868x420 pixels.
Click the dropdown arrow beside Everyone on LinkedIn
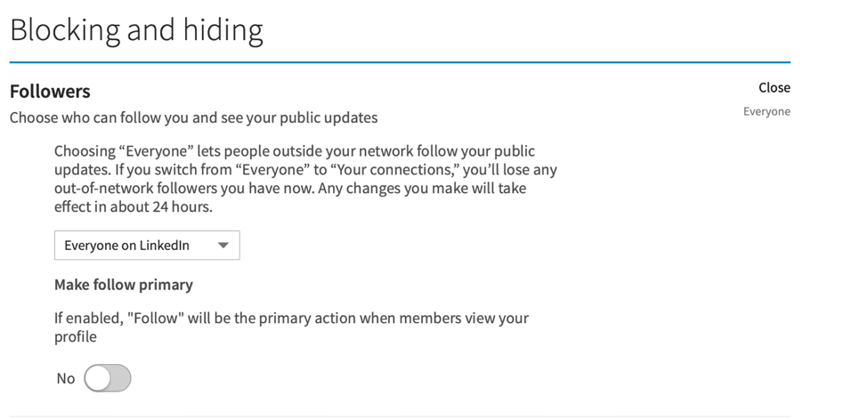[223, 245]
